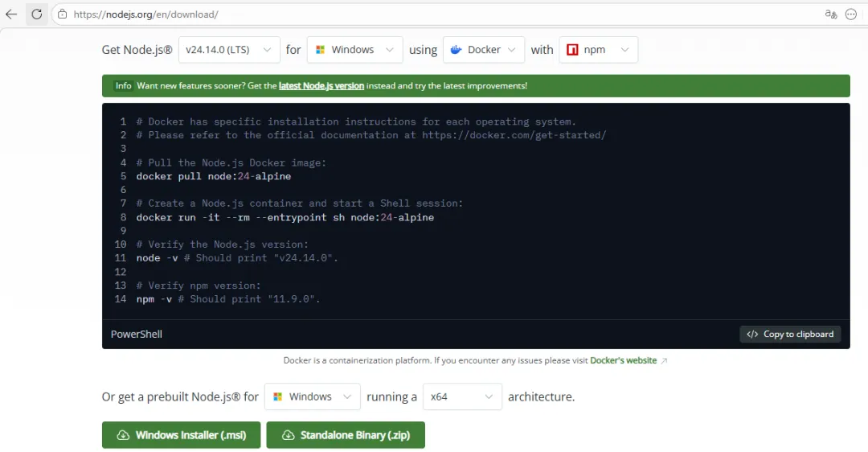Download the Standalone Binary (.zip)
Image resolution: width=868 pixels, height=452 pixels.
(346, 435)
